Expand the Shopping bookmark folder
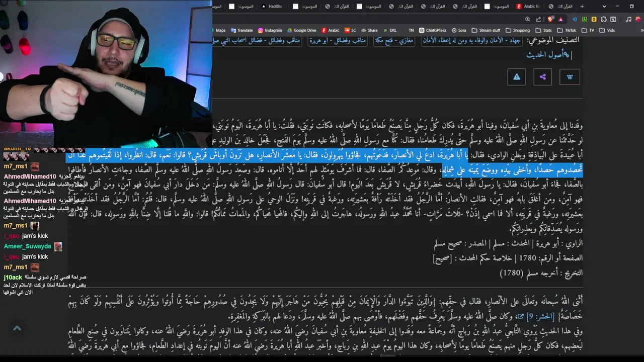 tap(518, 30)
